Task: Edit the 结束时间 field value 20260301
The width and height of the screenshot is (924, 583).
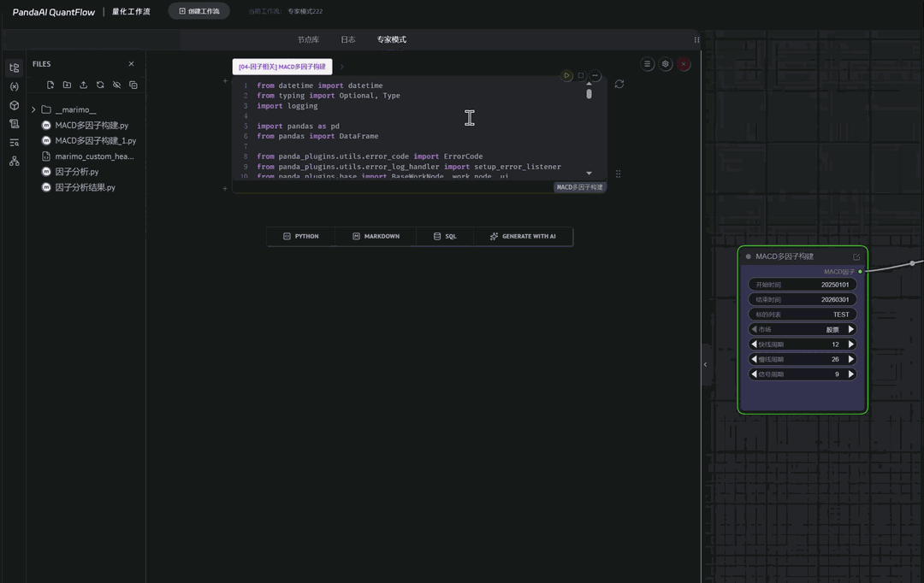Action: pos(802,299)
